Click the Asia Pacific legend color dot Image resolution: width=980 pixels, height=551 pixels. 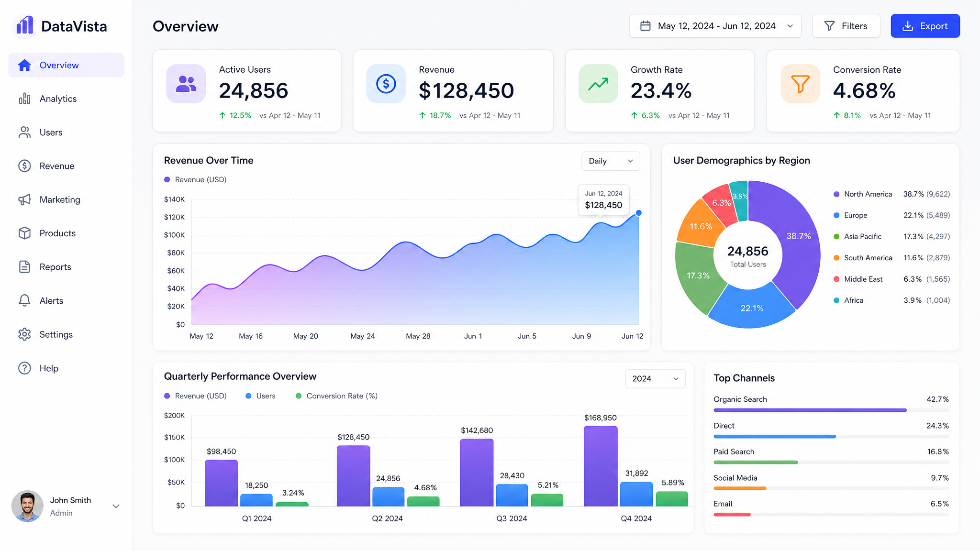pos(836,236)
